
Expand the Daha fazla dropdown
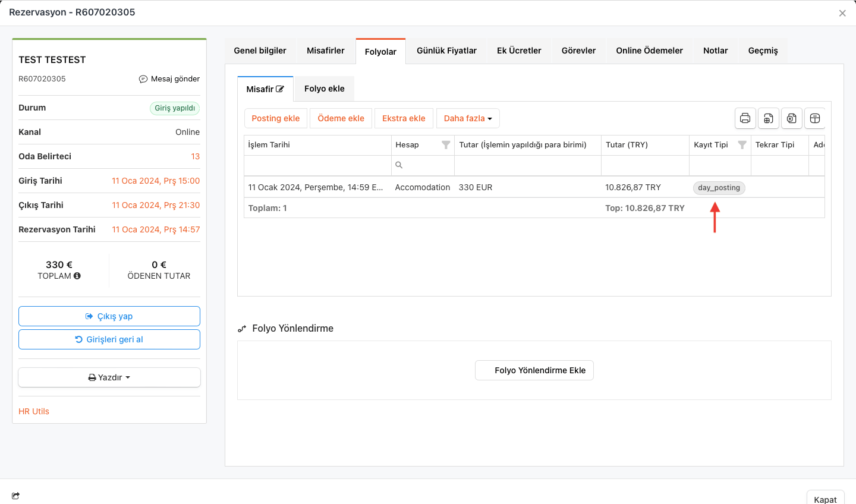click(x=468, y=118)
